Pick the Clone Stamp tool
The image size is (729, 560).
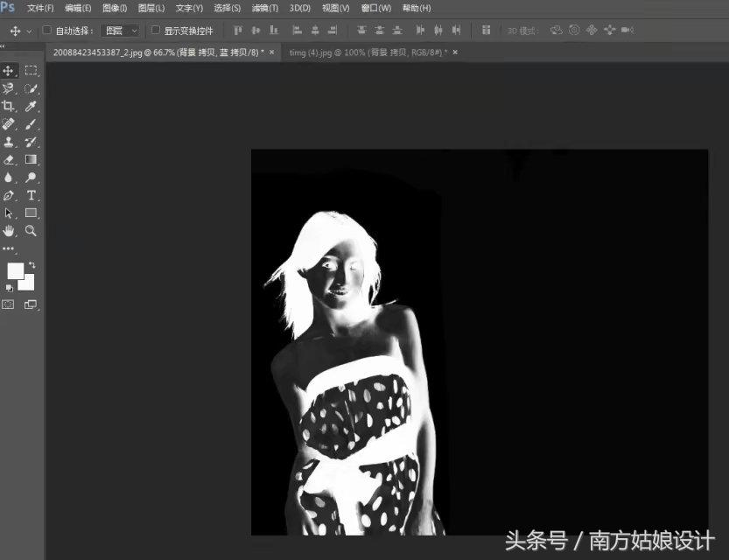click(9, 141)
